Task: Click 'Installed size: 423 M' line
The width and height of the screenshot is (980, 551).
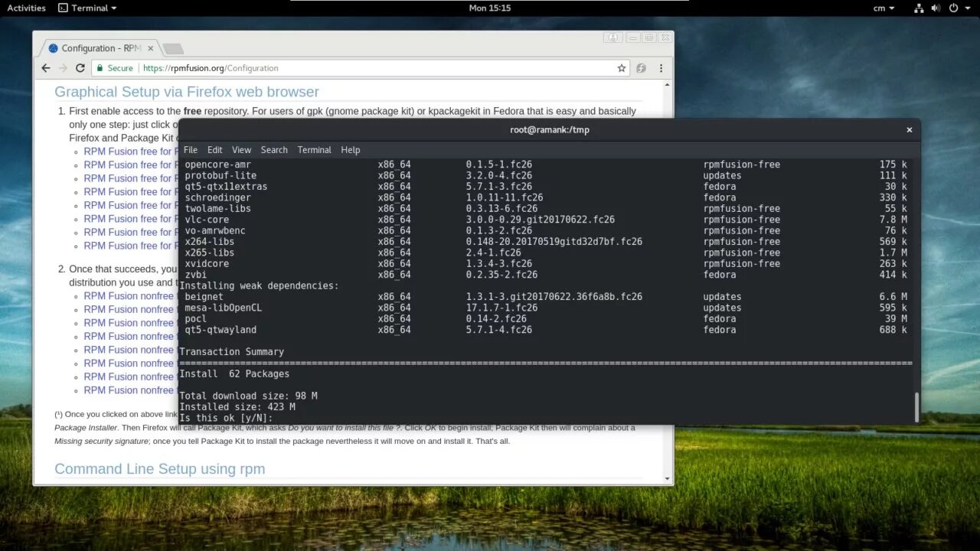Action: tap(237, 407)
